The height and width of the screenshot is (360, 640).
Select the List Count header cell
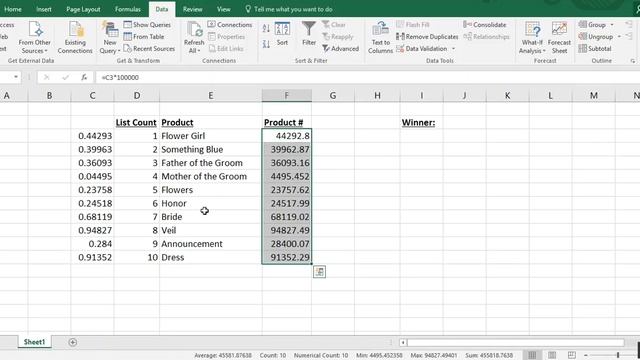click(x=136, y=122)
